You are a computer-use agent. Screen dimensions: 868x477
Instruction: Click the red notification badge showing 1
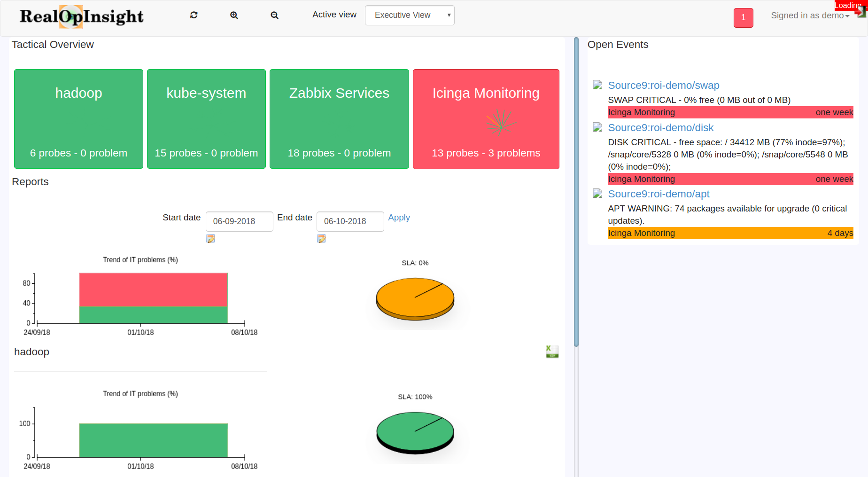pyautogui.click(x=743, y=18)
